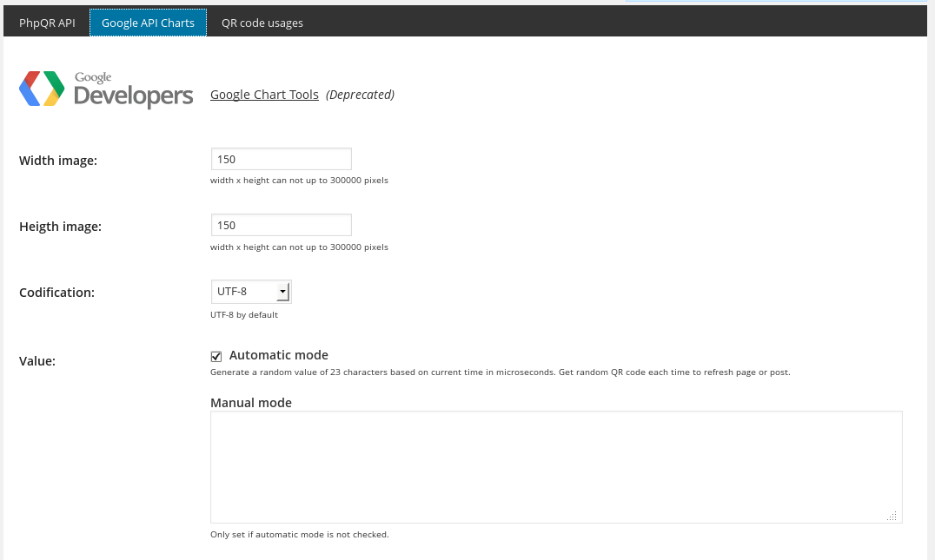Focus the Width image input field
Viewport: 935px width, 560px height.
click(x=281, y=159)
